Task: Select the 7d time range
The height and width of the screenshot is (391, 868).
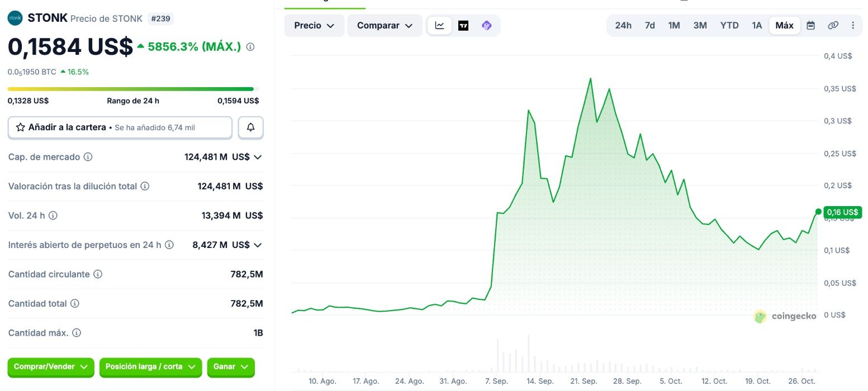Action: click(650, 26)
